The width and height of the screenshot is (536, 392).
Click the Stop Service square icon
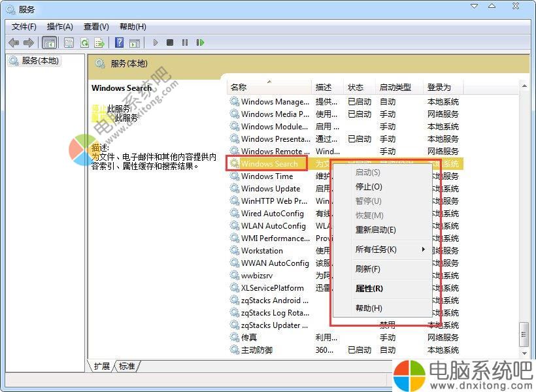pos(170,42)
